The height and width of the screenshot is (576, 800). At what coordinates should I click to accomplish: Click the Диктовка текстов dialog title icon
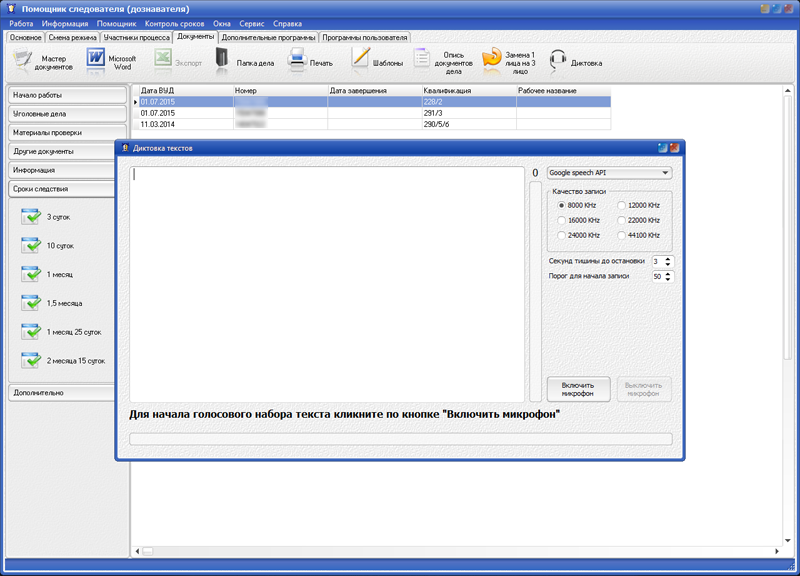[125, 148]
